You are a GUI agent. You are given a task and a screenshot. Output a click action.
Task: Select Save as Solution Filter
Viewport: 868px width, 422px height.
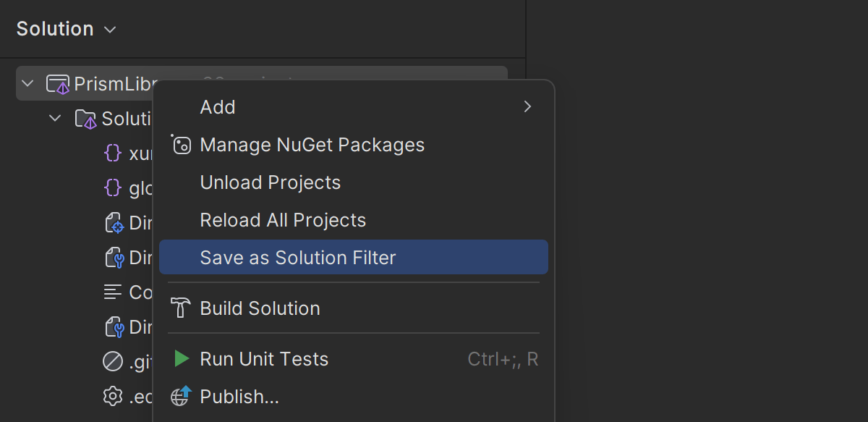coord(298,258)
